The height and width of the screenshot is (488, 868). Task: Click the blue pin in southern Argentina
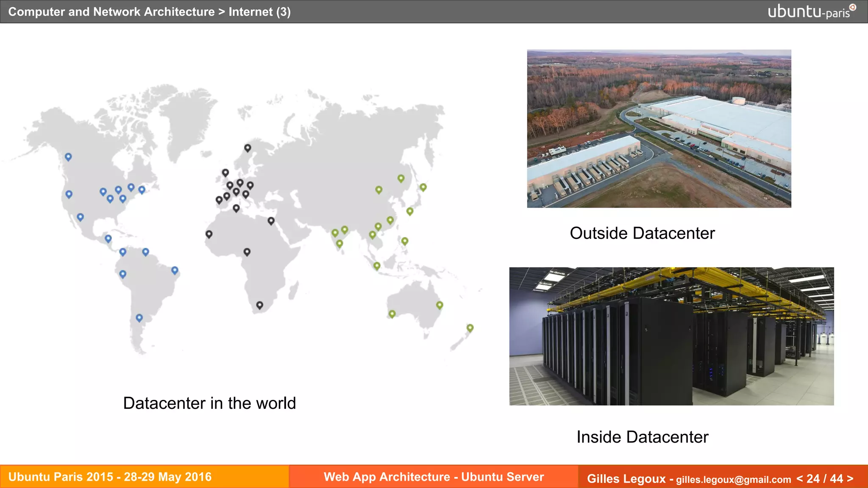click(x=139, y=318)
